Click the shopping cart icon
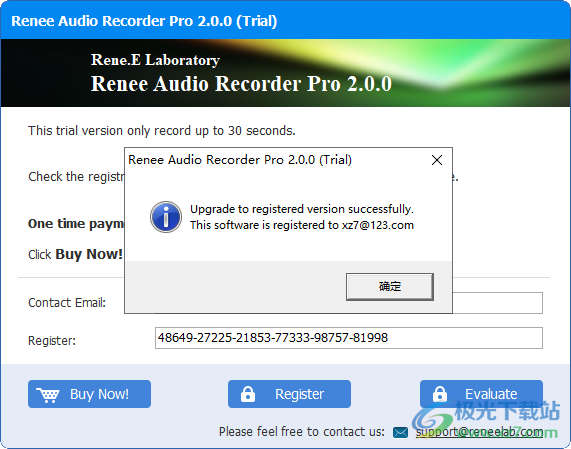The width and height of the screenshot is (571, 449). 48,395
